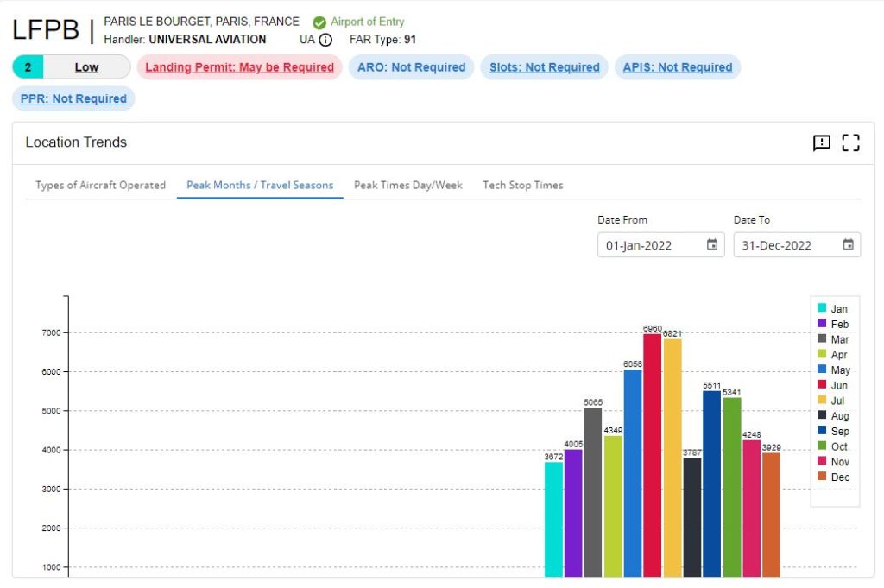Screen dimensions: 884x588
Task: Open the ARO: Not Required link
Action: click(x=411, y=67)
